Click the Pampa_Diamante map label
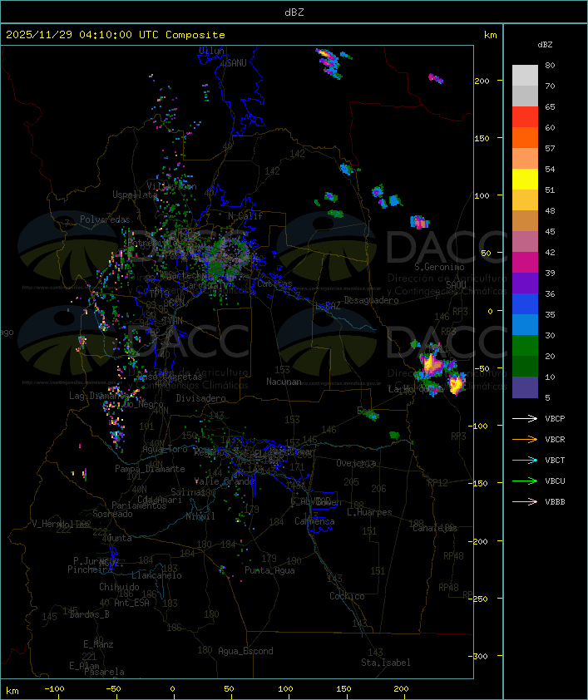Screen dimensions: 588x700 [x=150, y=469]
